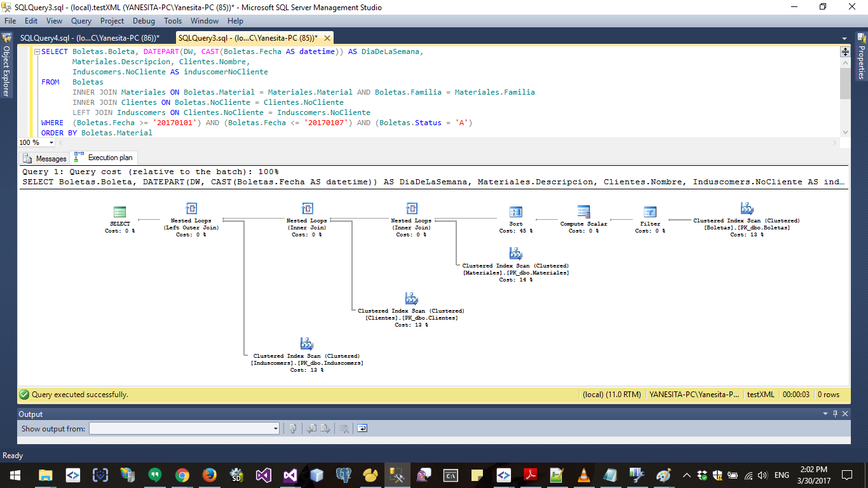
Task: Click the testXML database status entry
Action: 761,395
